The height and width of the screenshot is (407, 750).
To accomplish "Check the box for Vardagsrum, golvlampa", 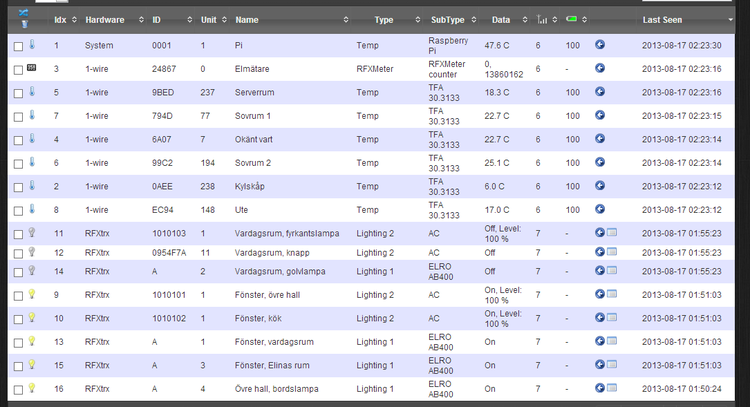I will pyautogui.click(x=18, y=271).
